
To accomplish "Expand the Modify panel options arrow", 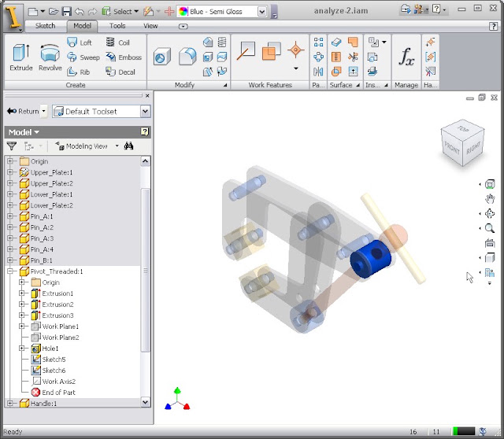I will coord(225,85).
